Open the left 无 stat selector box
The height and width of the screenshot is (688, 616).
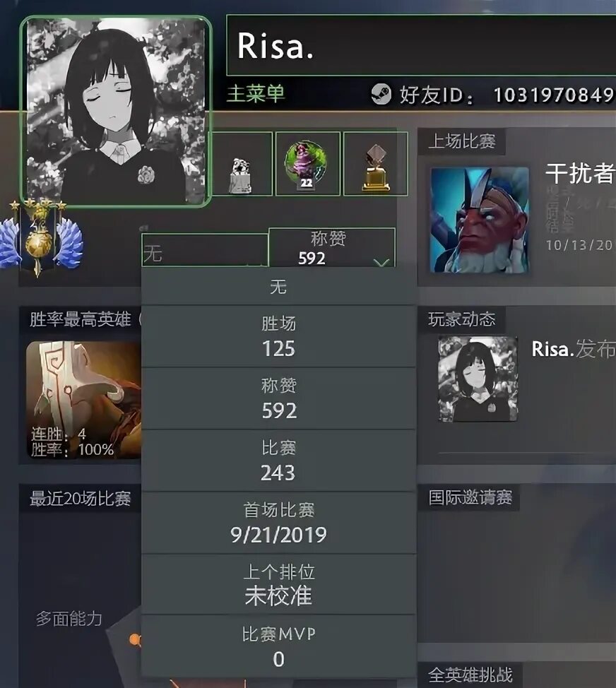point(204,249)
